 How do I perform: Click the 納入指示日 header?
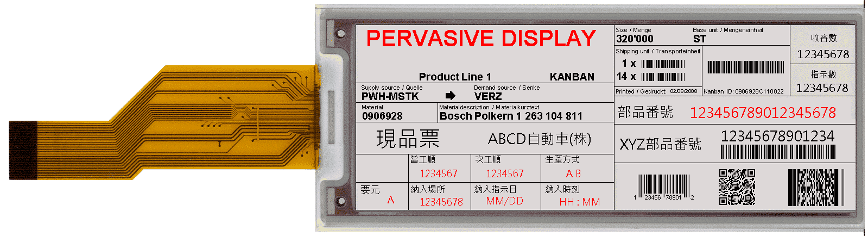click(495, 189)
